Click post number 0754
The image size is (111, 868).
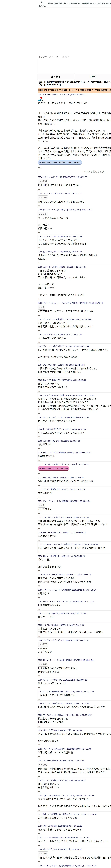coord(40,177)
